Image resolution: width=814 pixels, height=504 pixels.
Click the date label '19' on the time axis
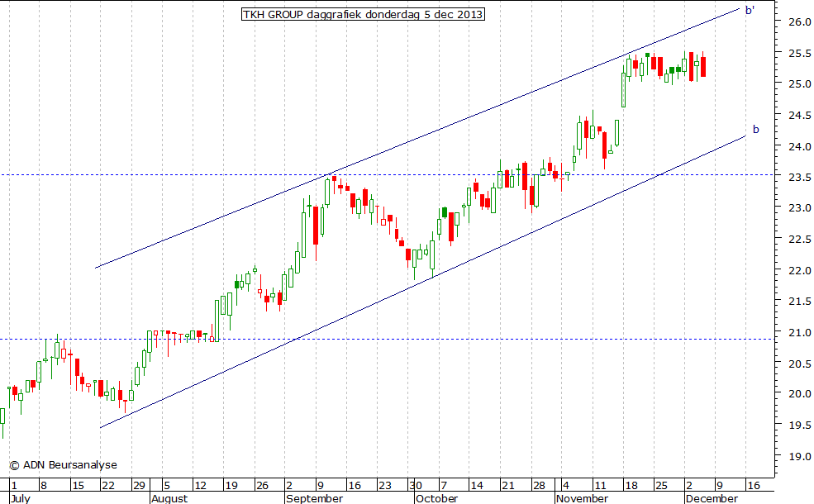pyautogui.click(x=231, y=486)
